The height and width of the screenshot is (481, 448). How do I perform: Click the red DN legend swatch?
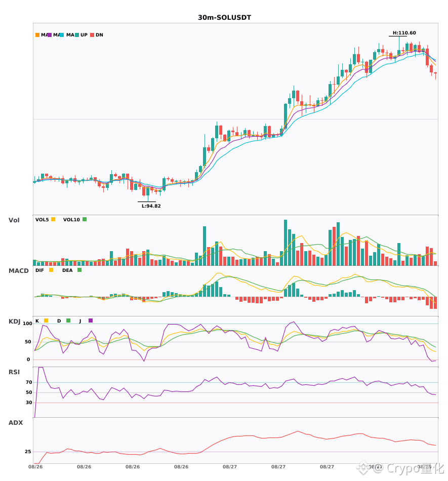[x=92, y=35]
